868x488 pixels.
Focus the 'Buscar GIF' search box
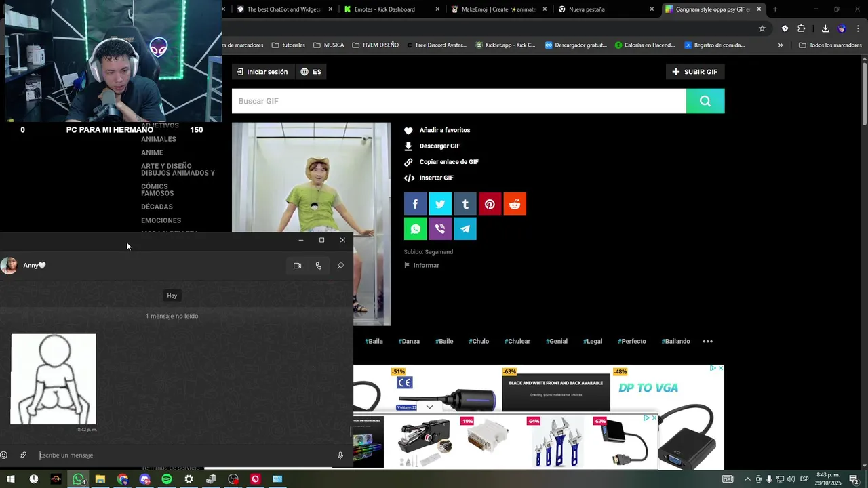coord(459,101)
